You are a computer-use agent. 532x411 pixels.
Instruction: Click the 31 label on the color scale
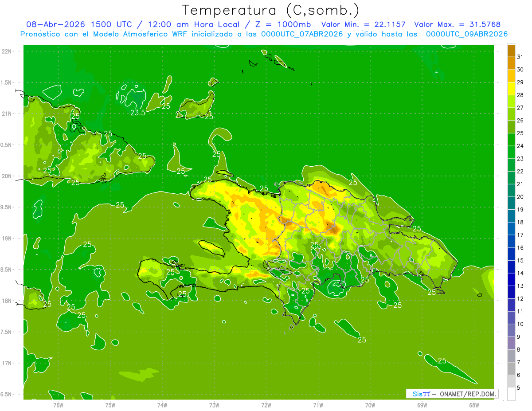[520, 57]
